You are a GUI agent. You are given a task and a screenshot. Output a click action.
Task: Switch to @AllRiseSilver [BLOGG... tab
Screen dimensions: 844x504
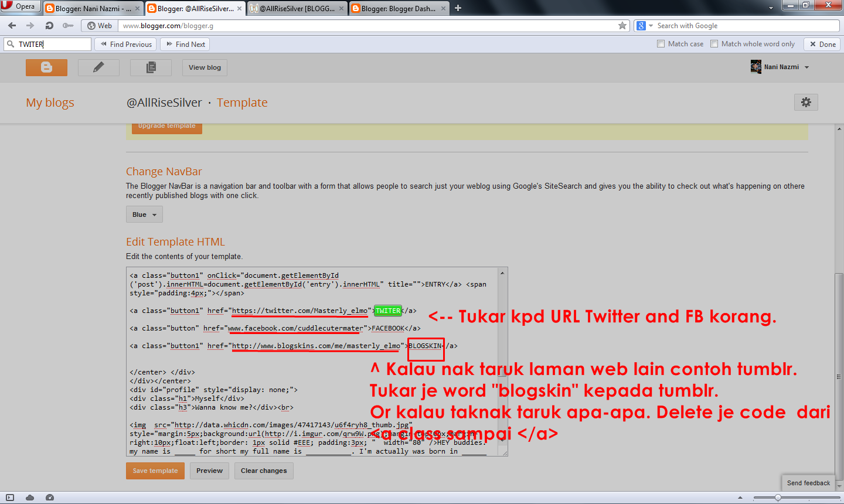click(x=297, y=8)
